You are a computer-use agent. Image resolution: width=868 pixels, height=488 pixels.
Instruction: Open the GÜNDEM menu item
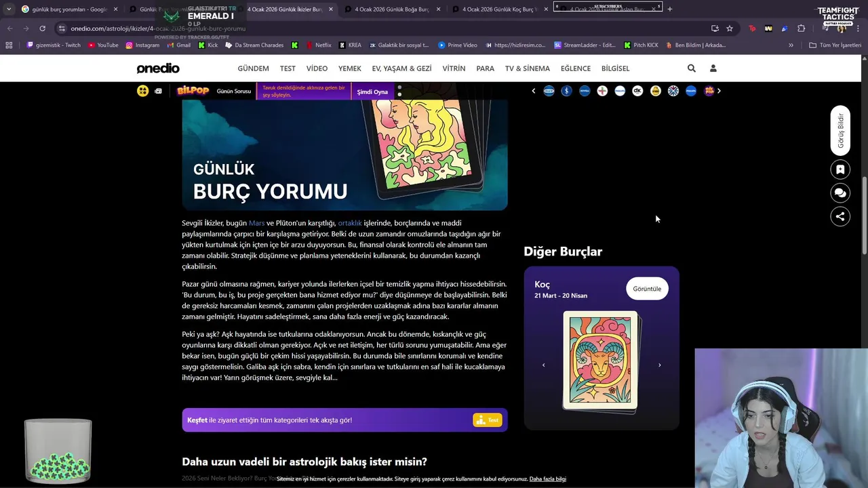253,68
